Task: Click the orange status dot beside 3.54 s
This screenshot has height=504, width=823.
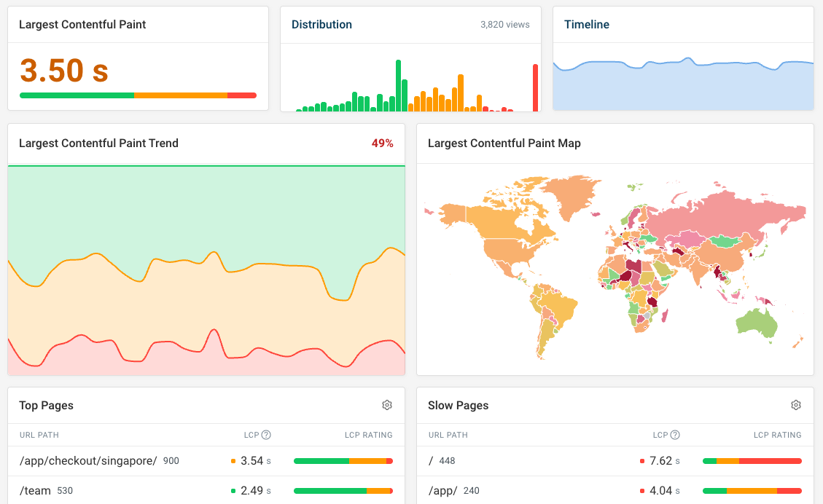Action: [235, 461]
